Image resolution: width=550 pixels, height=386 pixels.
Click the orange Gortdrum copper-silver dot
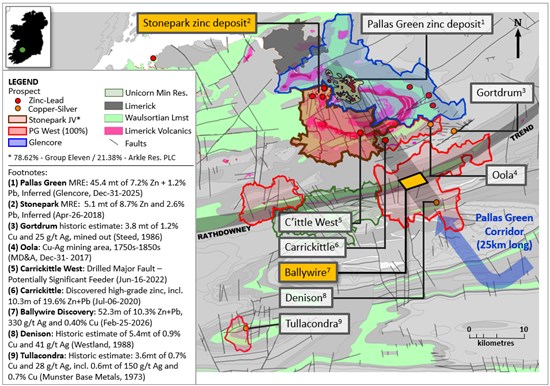point(454,131)
